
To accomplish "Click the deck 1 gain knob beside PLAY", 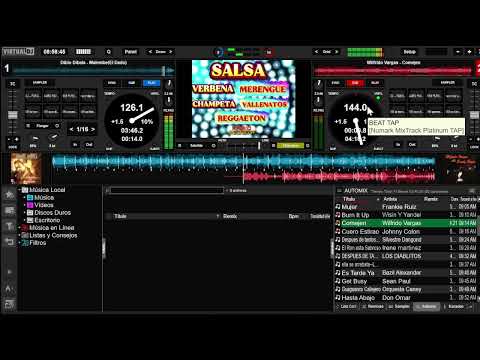I will [x=169, y=83].
